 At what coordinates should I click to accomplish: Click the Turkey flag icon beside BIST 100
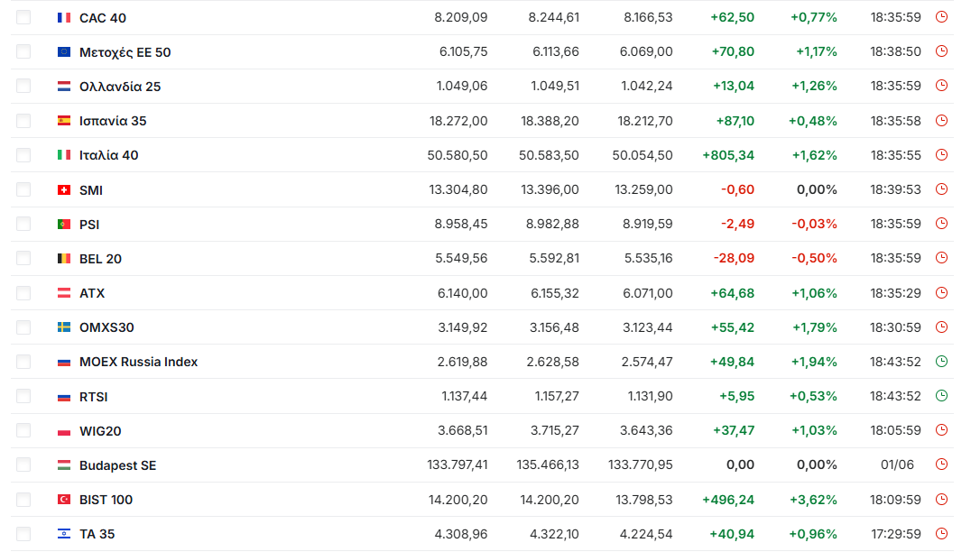point(64,500)
